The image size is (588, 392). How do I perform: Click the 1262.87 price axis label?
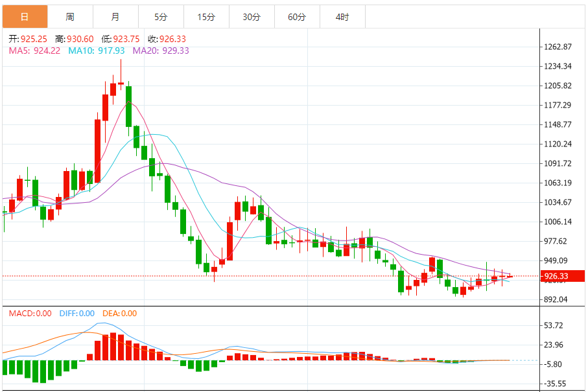(558, 47)
